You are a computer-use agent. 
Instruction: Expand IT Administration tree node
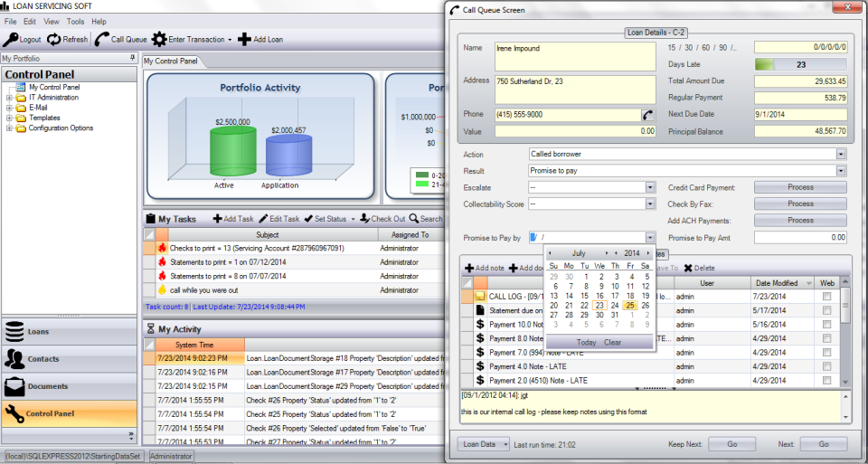coord(9,98)
